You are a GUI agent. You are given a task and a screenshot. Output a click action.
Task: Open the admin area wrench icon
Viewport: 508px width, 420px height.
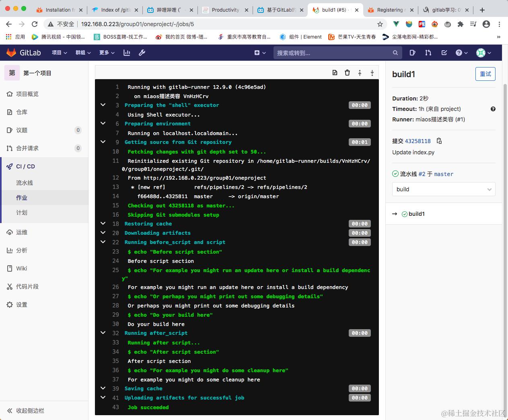point(142,53)
